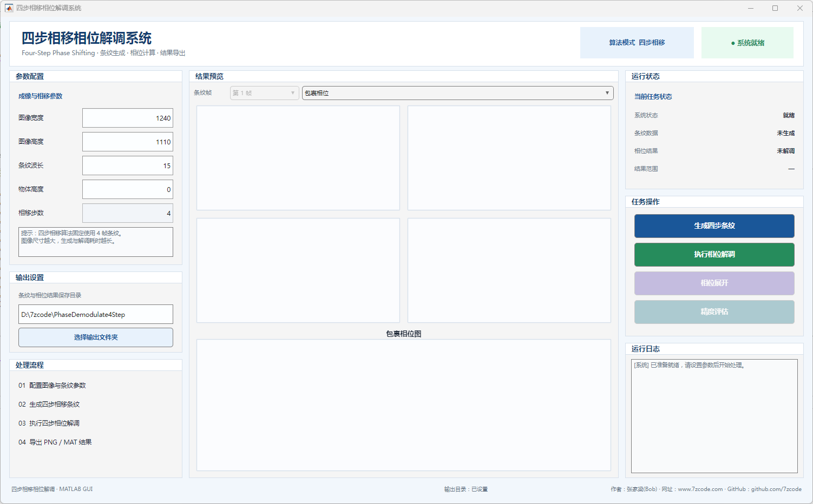Open the 第 1 帧 fringe frame dropdown

[264, 93]
